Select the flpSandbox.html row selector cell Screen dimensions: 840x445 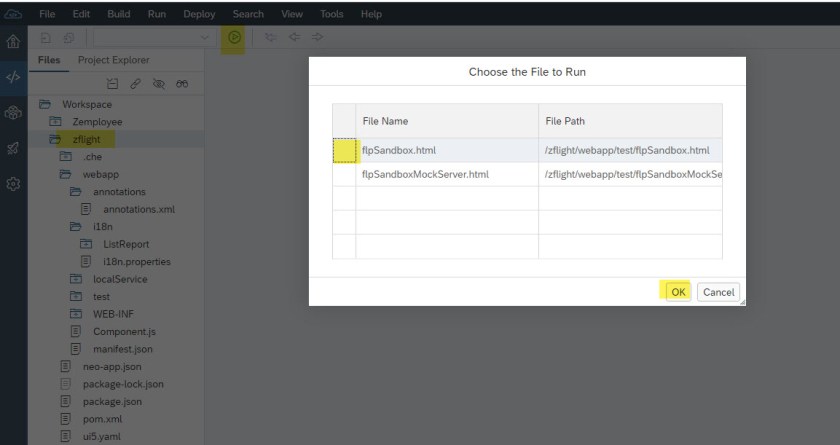(344, 150)
